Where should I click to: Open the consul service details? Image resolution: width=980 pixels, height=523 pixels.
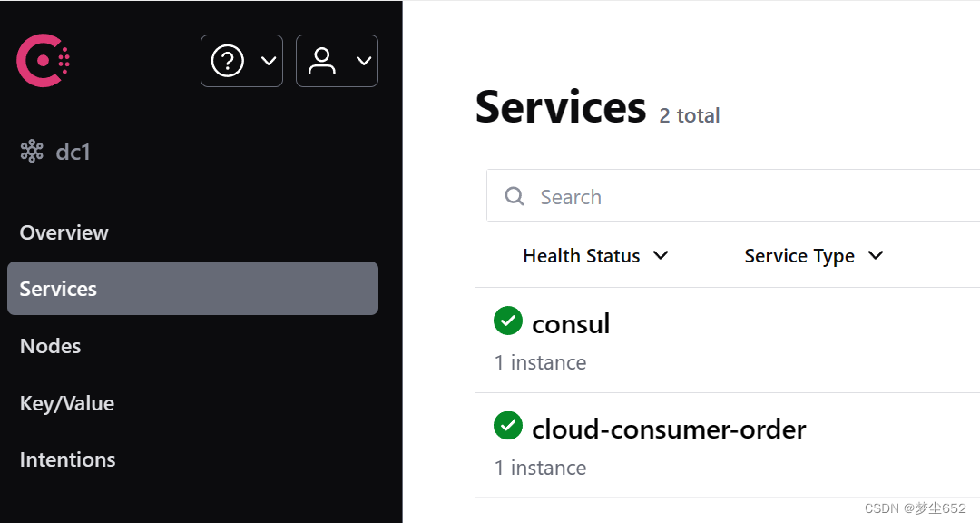pyautogui.click(x=572, y=322)
